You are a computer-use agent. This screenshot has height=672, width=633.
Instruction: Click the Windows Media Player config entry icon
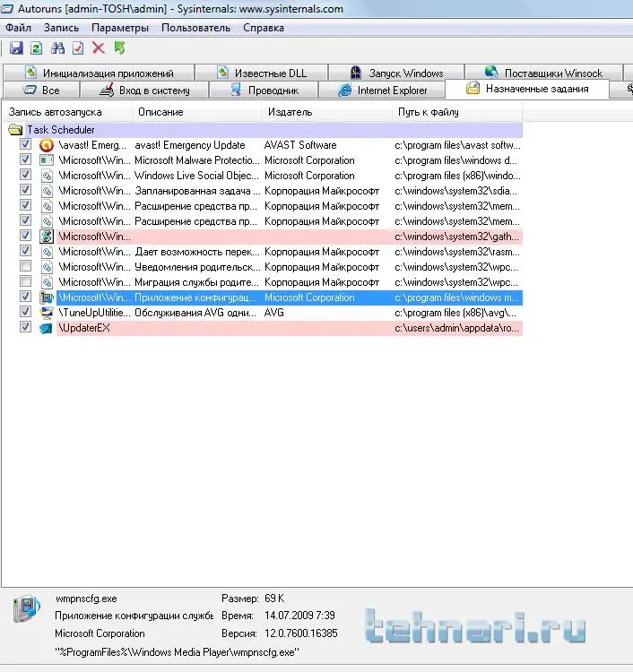tap(47, 297)
